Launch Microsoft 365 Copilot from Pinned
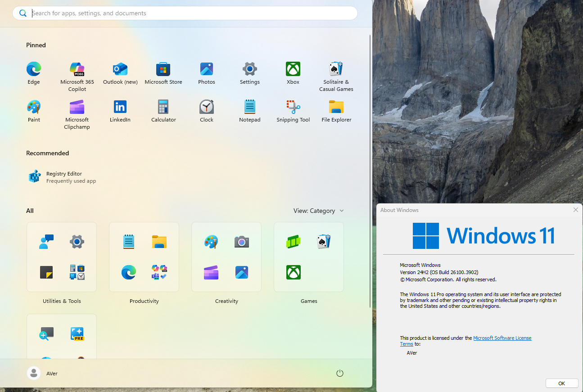This screenshot has height=392, width=583. (x=77, y=77)
